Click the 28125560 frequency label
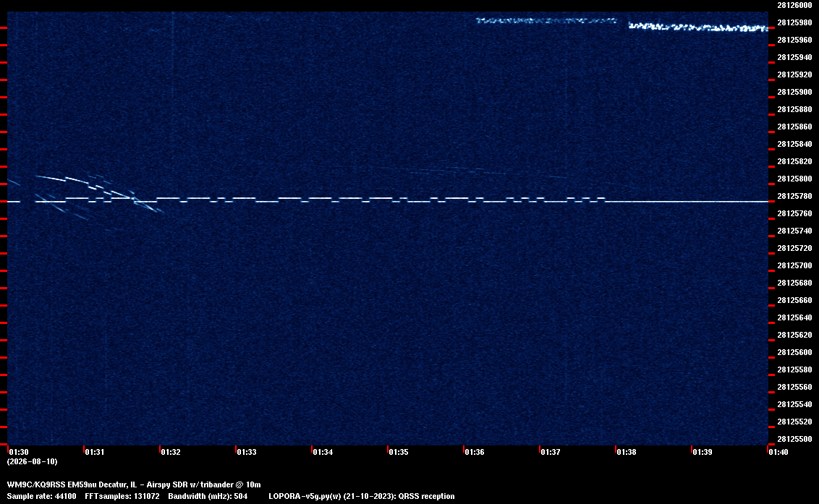 pos(794,387)
